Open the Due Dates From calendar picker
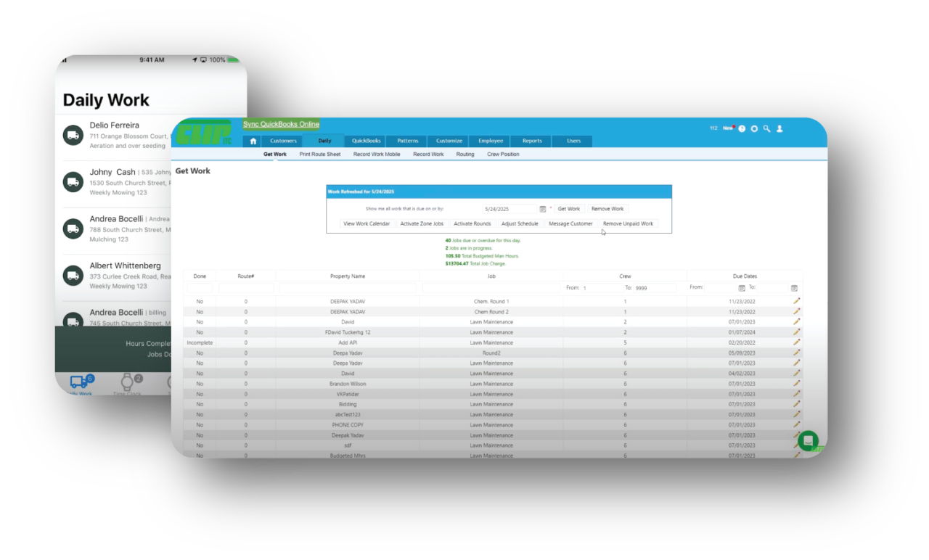The width and height of the screenshot is (929, 560). click(741, 287)
